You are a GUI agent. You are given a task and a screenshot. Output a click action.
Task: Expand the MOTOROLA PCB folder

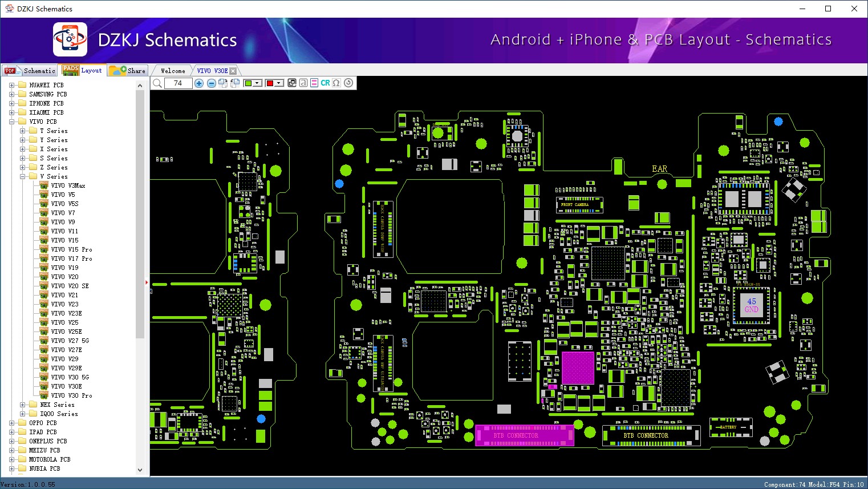(x=11, y=459)
